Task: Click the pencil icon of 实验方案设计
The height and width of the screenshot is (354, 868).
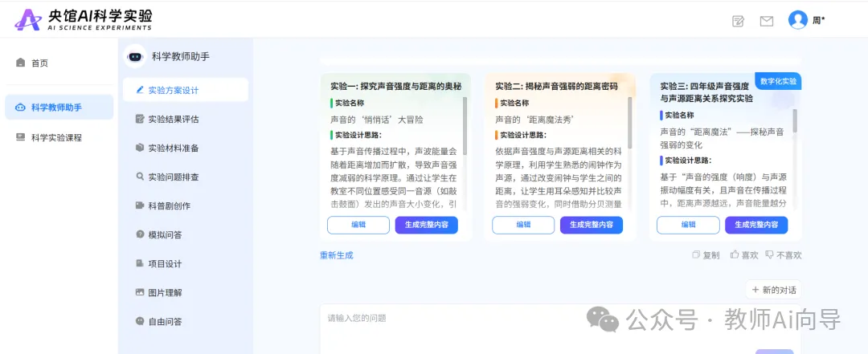Action: tap(140, 90)
